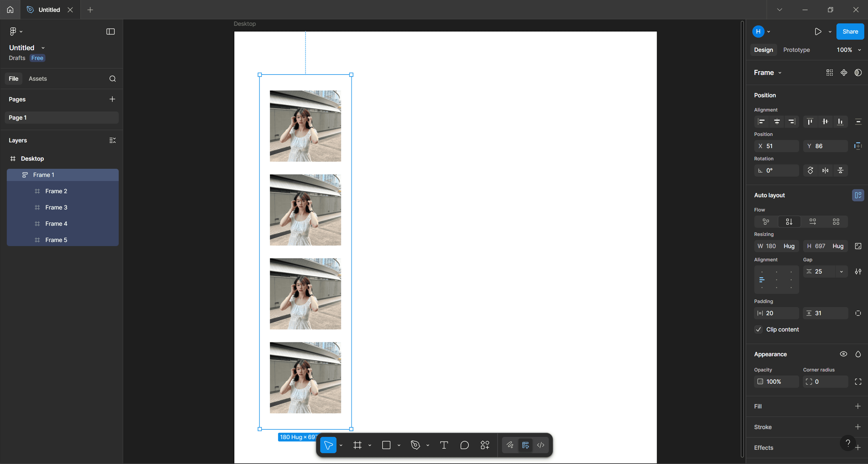Click the Present play button
Screen dimensions: 868x464
[818, 31]
